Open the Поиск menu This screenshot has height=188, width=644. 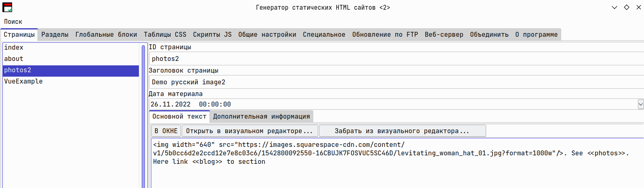[13, 22]
